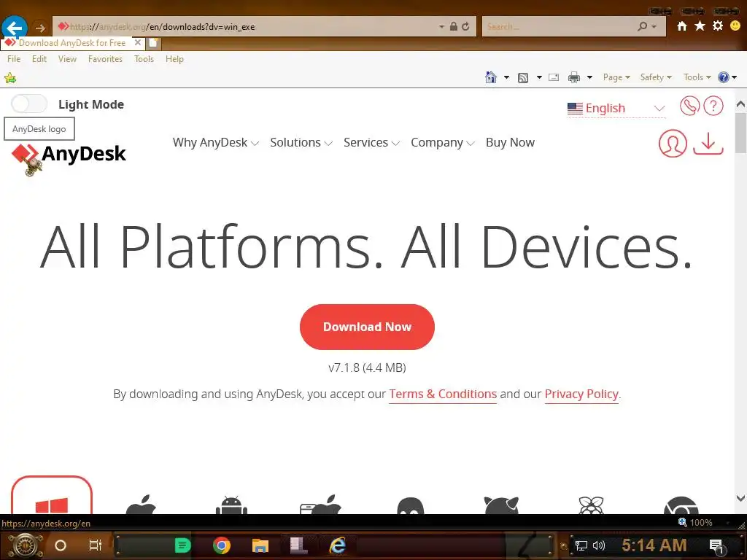Click the phone contact icon on page
The image size is (747, 560).
689,106
